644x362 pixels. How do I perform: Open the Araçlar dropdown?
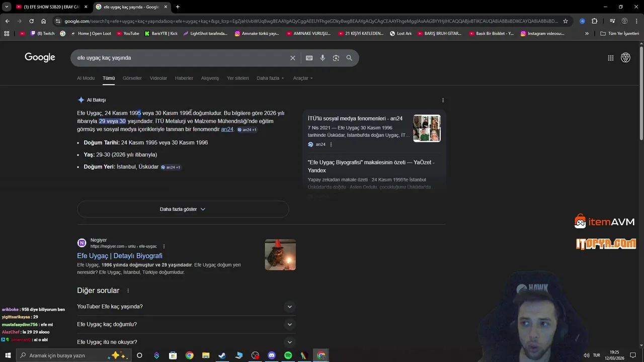click(x=303, y=78)
